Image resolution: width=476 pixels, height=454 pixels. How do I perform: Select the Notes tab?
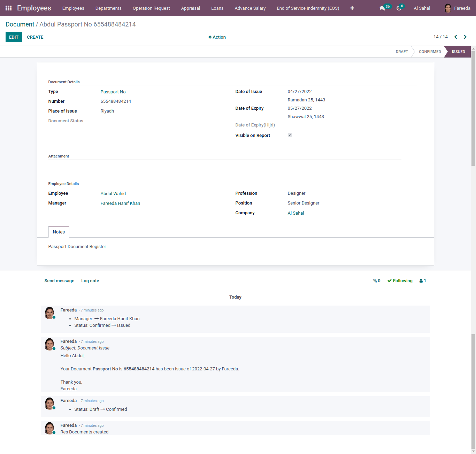point(59,232)
